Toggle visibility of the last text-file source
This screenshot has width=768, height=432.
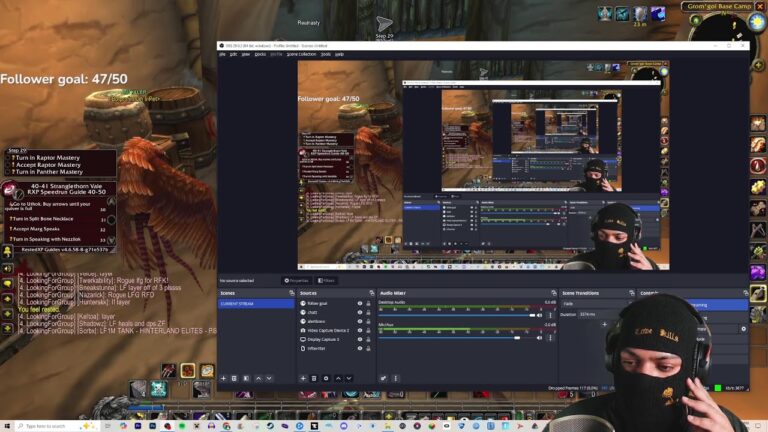pyautogui.click(x=360, y=348)
